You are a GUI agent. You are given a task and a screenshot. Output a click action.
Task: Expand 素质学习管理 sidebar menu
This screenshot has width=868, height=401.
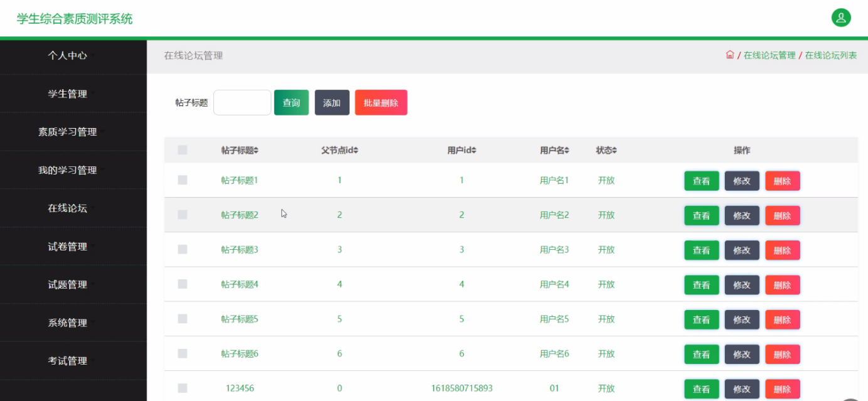[x=68, y=132]
